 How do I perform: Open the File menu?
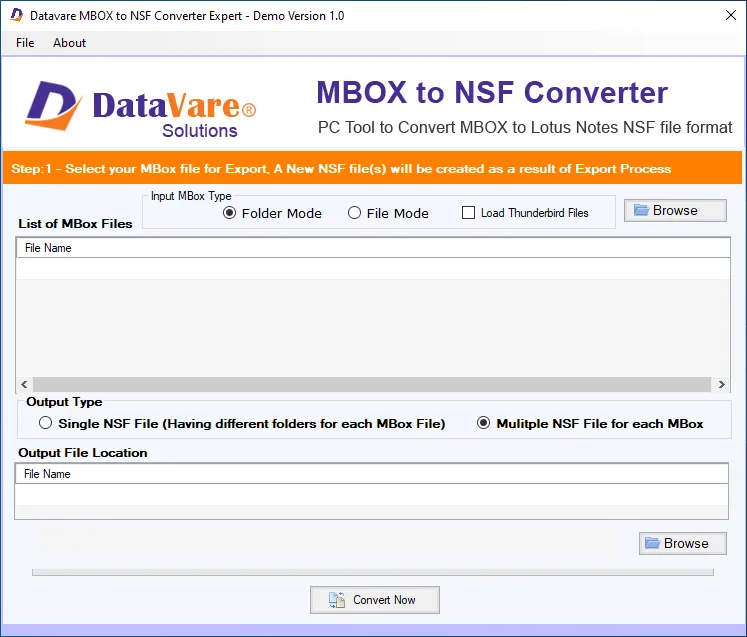coord(25,43)
